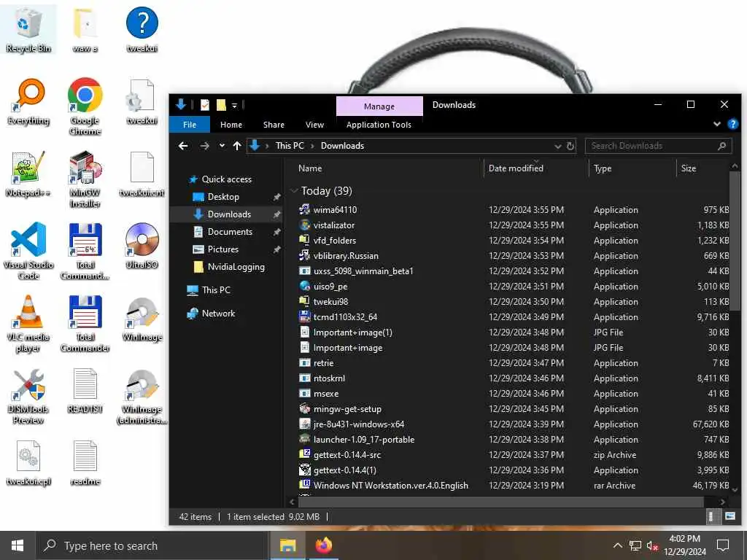This screenshot has height=560, width=747.
Task: Click the New folder quick access toolbar icon
Action: tap(221, 105)
